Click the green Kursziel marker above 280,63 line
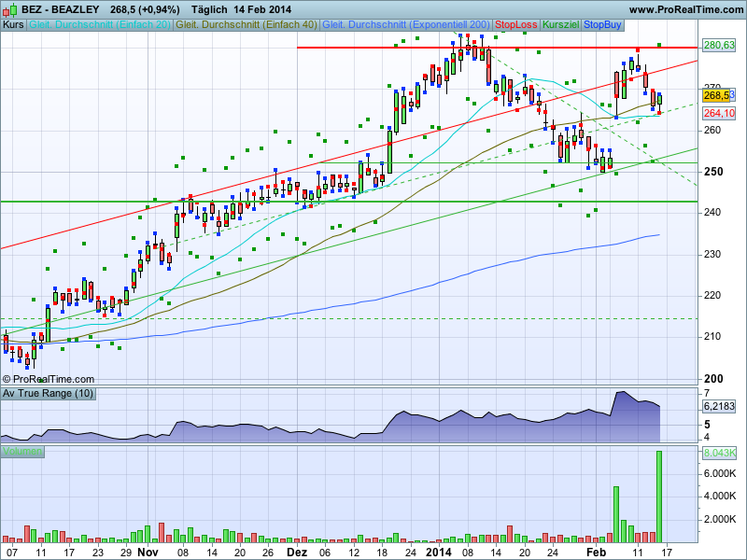The height and width of the screenshot is (560, 747). [659, 45]
